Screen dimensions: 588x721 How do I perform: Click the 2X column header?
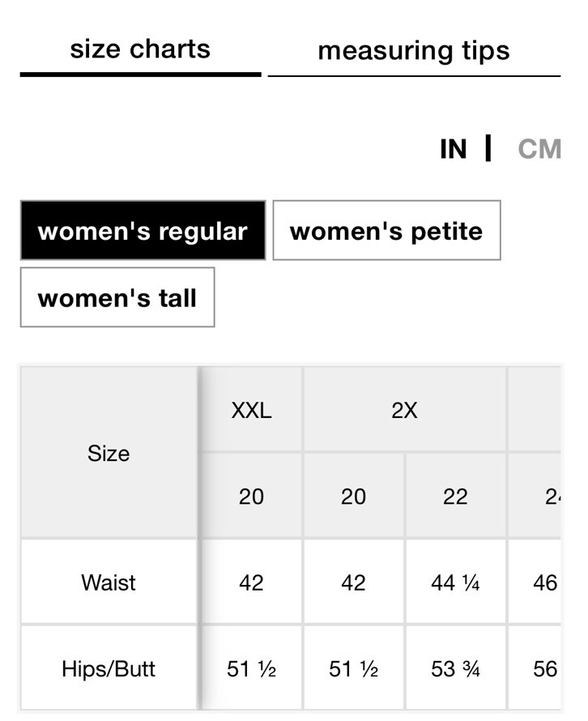pos(405,410)
